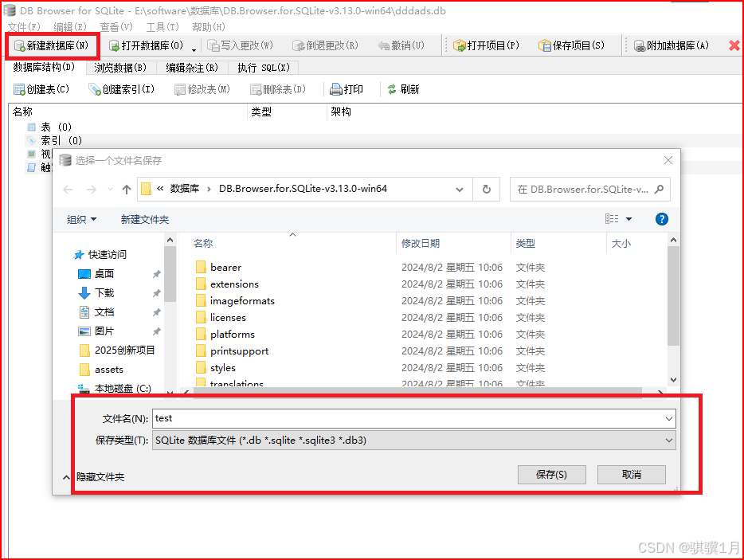Open the 工具(T) menu

point(163,27)
